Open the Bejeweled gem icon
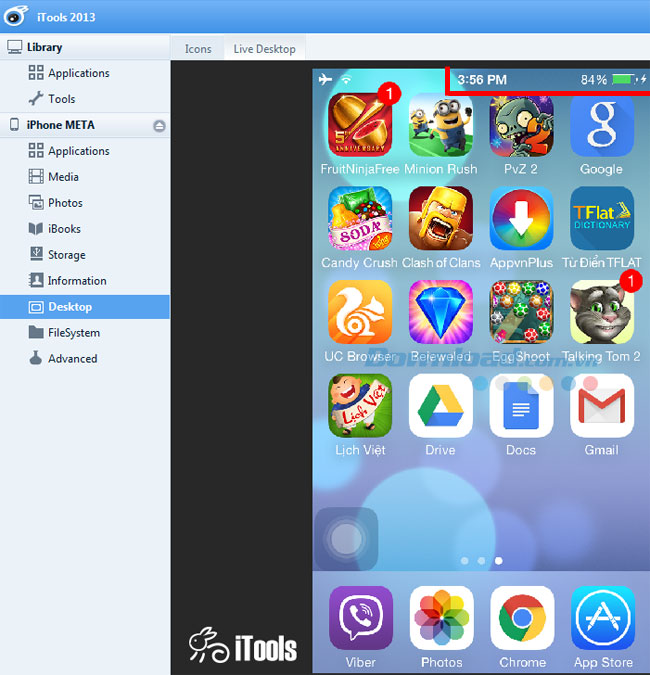The height and width of the screenshot is (675, 650). [440, 312]
